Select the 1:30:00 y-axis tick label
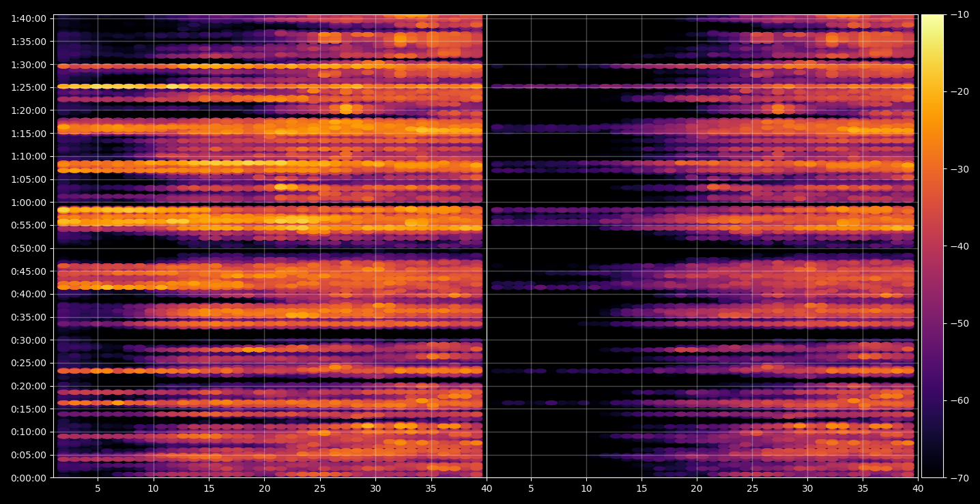Image resolution: width=980 pixels, height=504 pixels. pyautogui.click(x=29, y=65)
